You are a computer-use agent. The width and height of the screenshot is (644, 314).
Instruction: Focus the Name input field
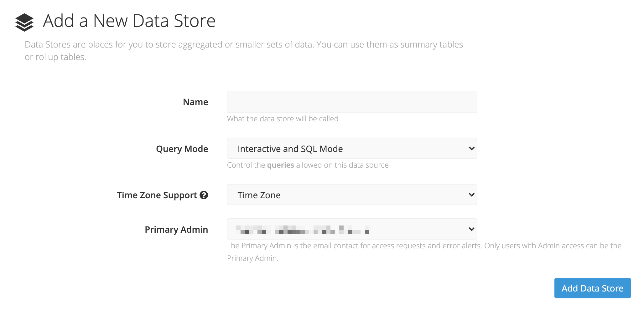click(352, 102)
